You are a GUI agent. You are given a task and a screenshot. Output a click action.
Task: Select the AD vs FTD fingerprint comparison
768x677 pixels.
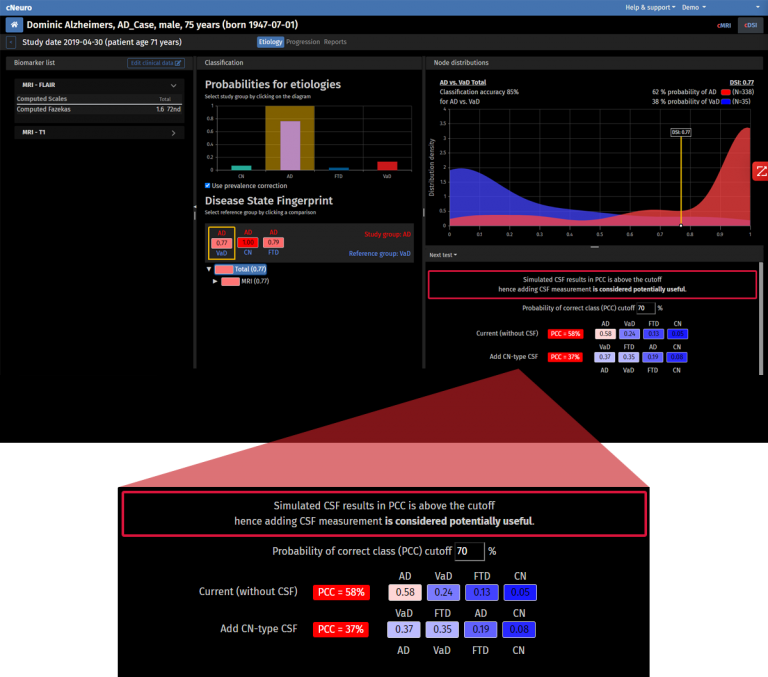[x=272, y=241]
